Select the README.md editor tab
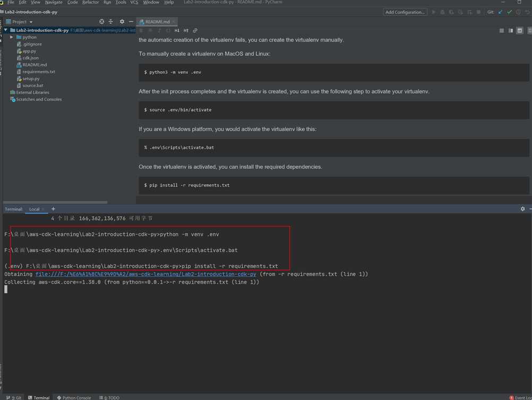This screenshot has height=400, width=532. tap(156, 22)
